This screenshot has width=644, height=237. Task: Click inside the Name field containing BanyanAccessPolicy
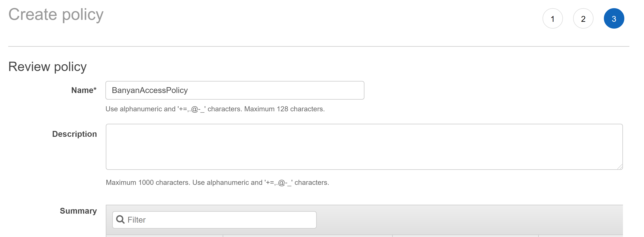tap(235, 90)
